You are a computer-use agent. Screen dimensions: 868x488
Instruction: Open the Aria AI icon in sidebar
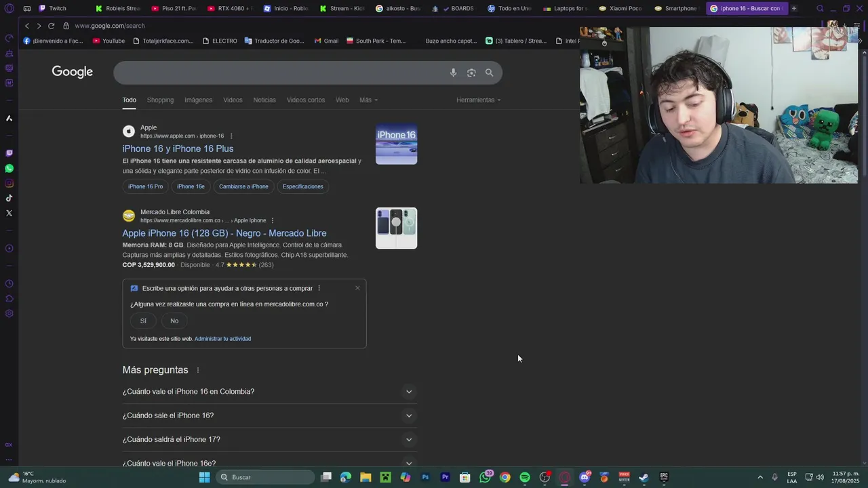click(9, 118)
